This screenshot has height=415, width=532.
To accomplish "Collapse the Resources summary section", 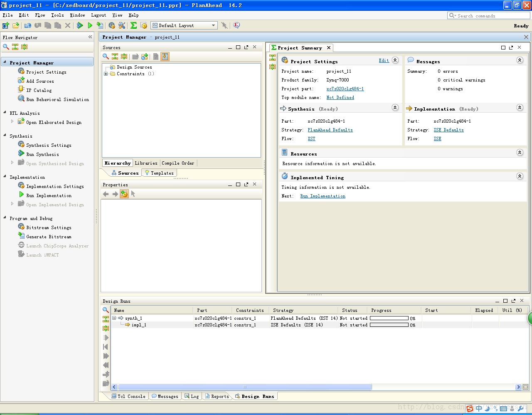I will tap(520, 153).
